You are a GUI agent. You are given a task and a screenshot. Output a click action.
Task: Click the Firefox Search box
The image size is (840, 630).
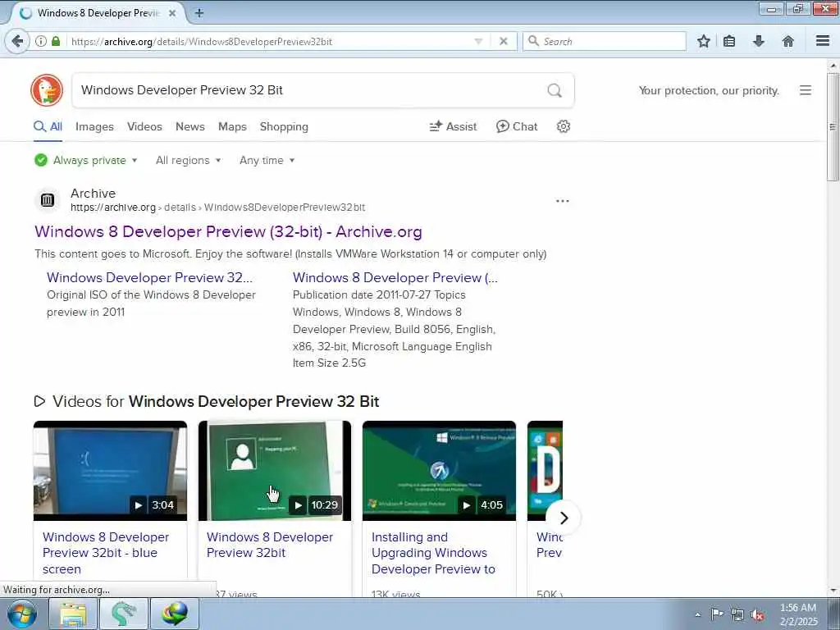tap(605, 41)
